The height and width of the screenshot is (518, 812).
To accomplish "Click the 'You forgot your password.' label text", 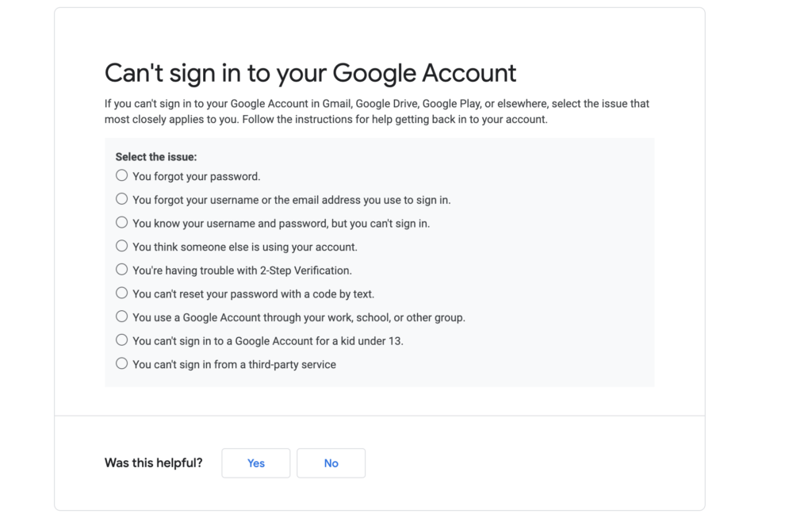I will point(196,176).
